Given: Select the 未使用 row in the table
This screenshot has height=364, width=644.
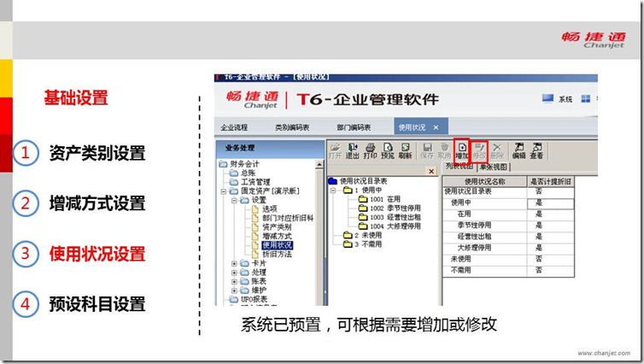Looking at the screenshot, I should pyautogui.click(x=508, y=259).
